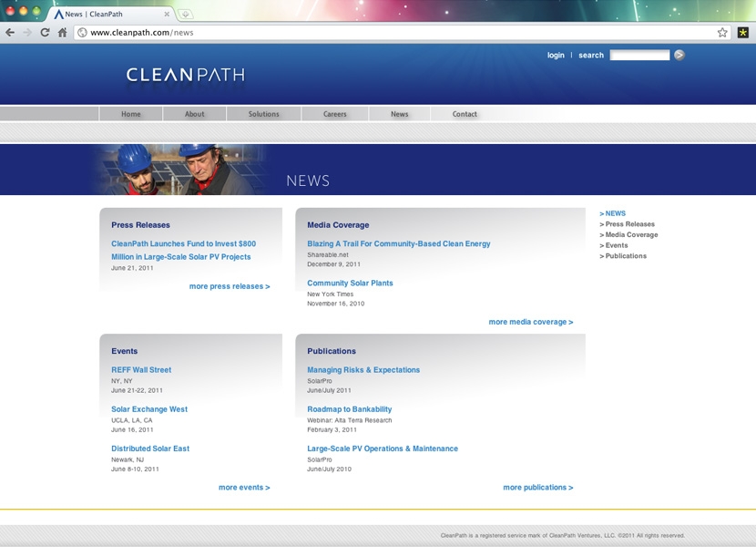
Task: Open the About navigation item
Action: point(194,114)
